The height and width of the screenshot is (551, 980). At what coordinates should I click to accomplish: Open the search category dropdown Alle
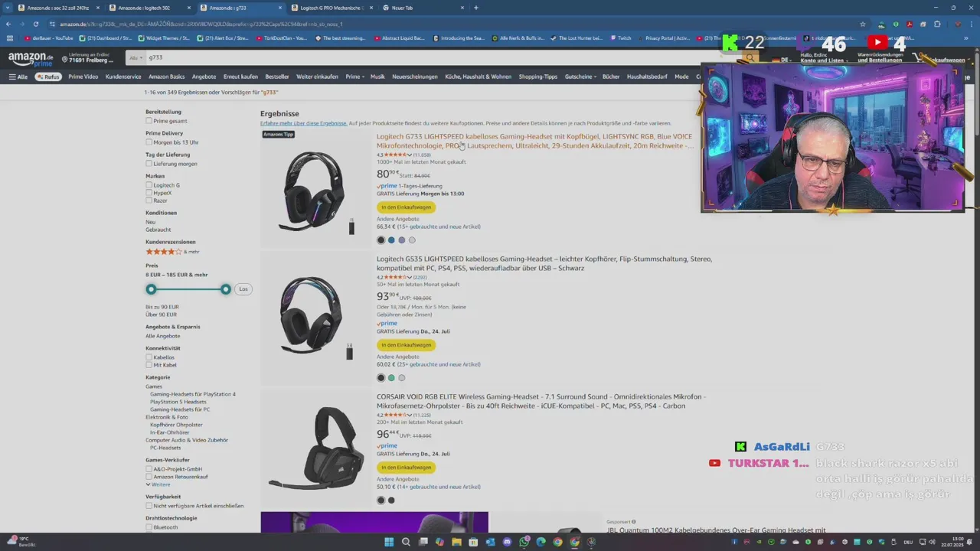coord(136,57)
